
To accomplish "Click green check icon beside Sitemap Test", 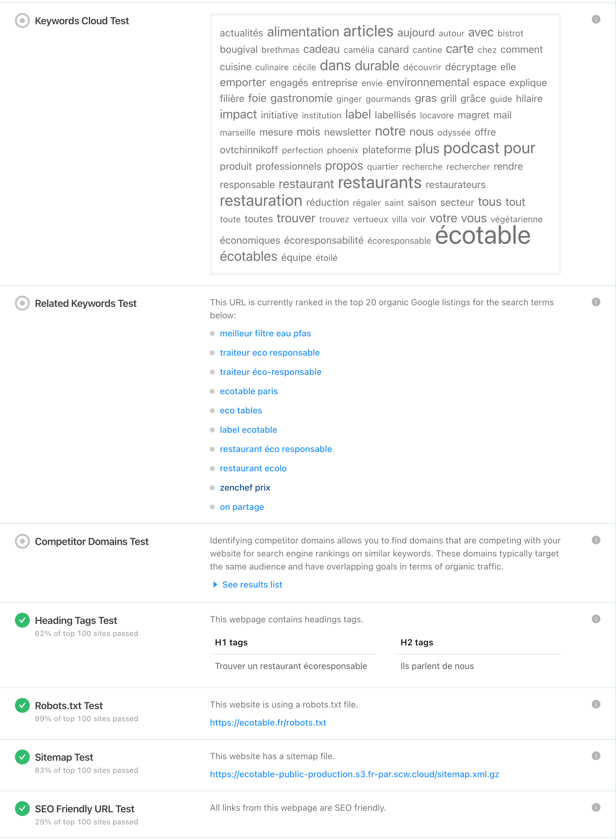I will [22, 757].
